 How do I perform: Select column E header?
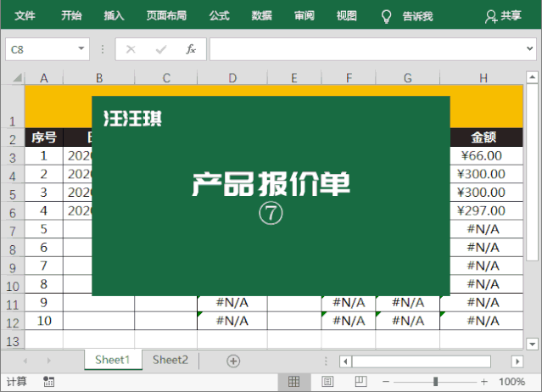click(x=294, y=78)
